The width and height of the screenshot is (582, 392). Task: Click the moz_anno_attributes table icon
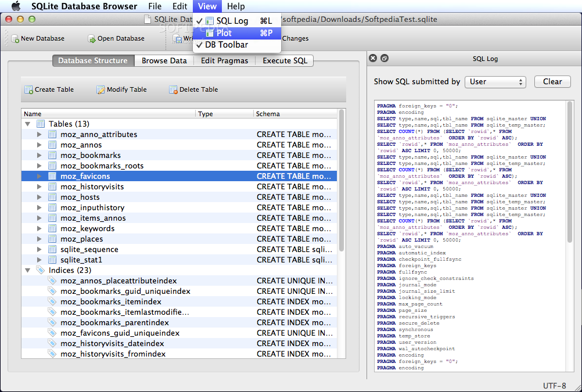[x=52, y=134]
